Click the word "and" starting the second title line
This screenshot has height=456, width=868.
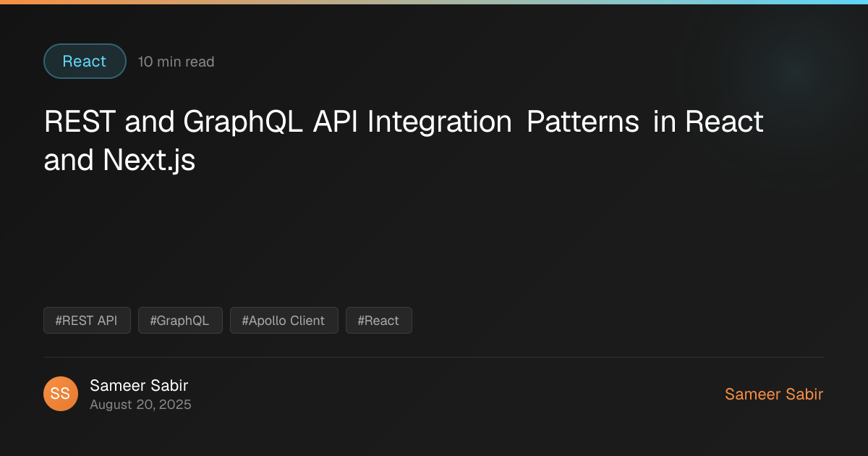[x=69, y=160]
